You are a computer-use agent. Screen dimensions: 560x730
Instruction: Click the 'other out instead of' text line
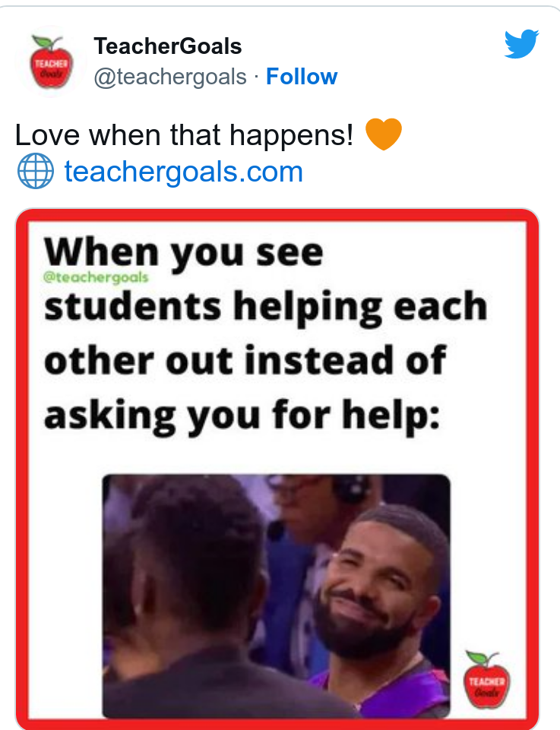pos(245,360)
